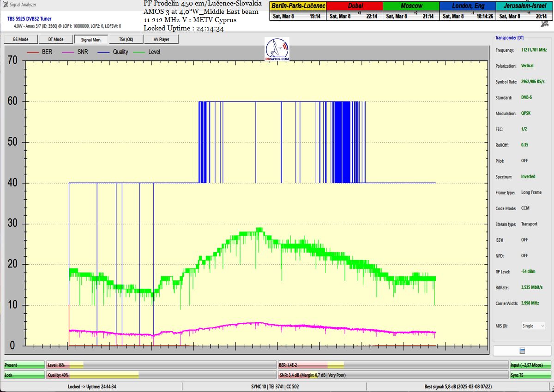The height and width of the screenshot is (392, 554).
Task: Switch to the DT Mode tab
Action: tap(55, 40)
